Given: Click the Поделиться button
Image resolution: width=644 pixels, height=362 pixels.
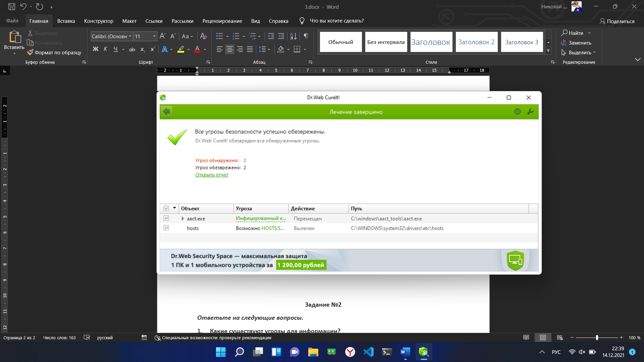Looking at the screenshot, I should (x=617, y=21).
